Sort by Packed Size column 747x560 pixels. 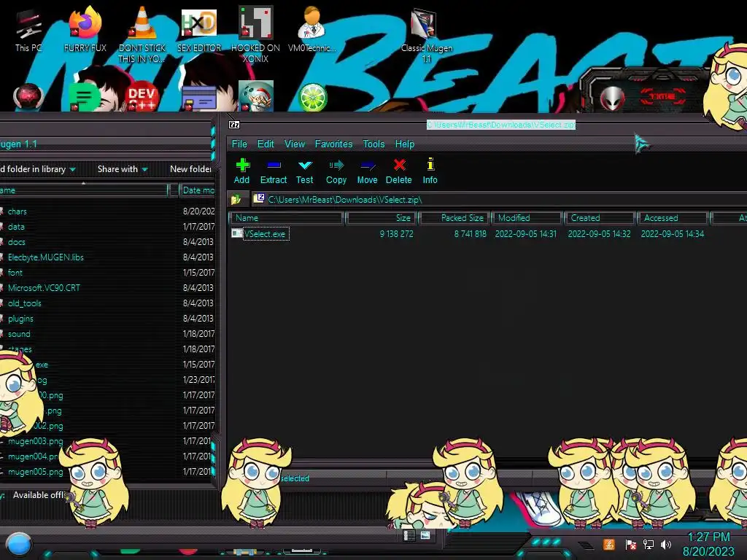point(455,217)
